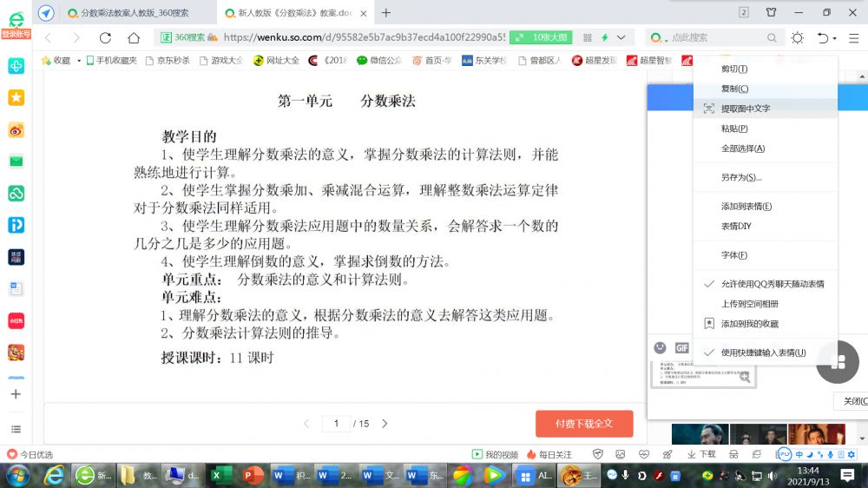Open the Weibo icon in the sidebar

point(16,130)
